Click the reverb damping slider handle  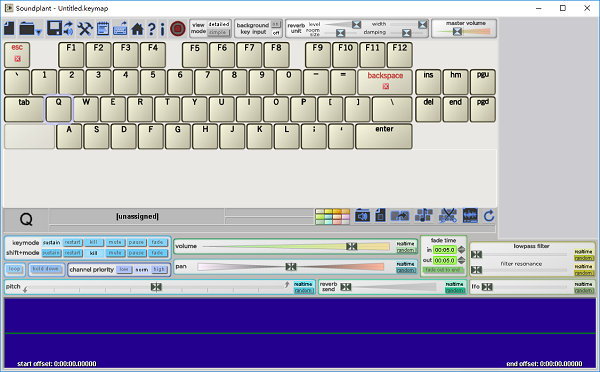point(407,33)
